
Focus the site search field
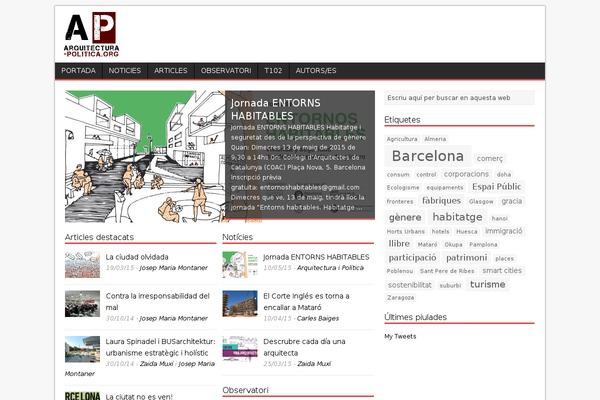point(459,98)
